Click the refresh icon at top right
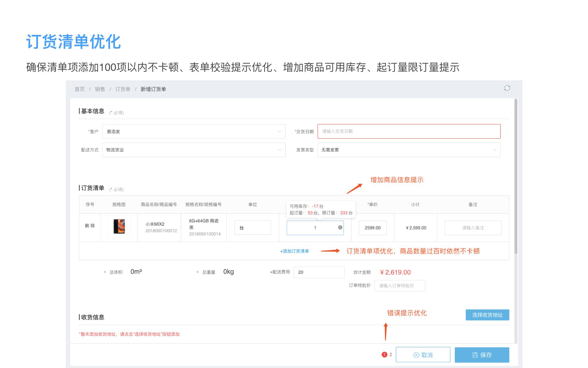The image size is (588, 368). point(507,88)
